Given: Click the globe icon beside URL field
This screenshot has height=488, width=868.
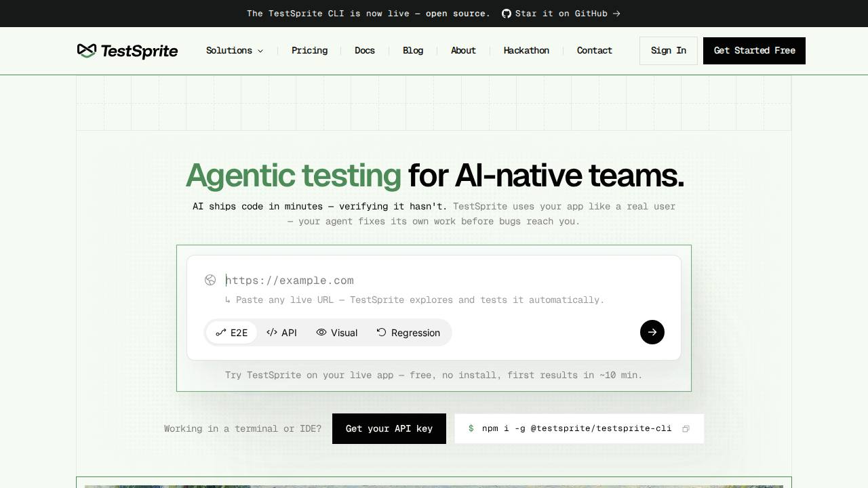Looking at the screenshot, I should (x=210, y=280).
